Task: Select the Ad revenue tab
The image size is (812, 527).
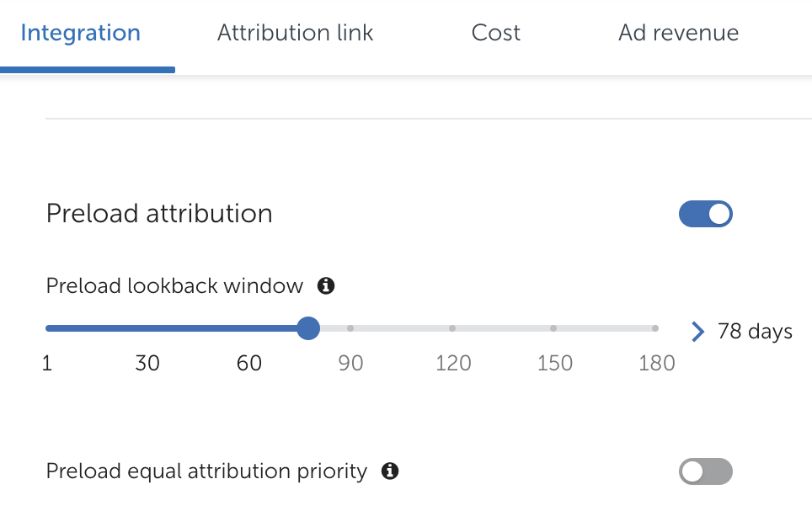Action: tap(678, 33)
